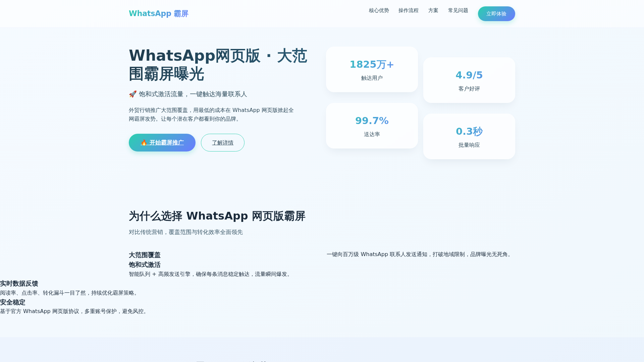Click the text starting 基于官方 WhatsApp 网页版协议

74,311
